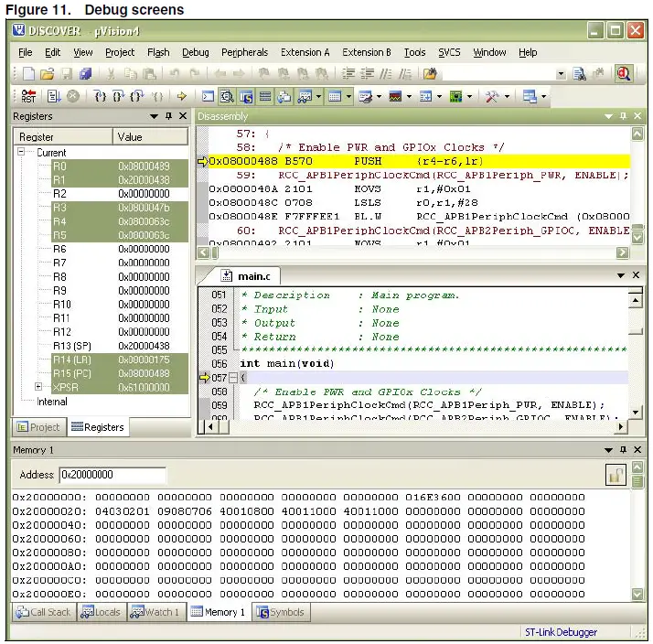
Task: Create a new file with the blank page icon
Action: pos(28,74)
